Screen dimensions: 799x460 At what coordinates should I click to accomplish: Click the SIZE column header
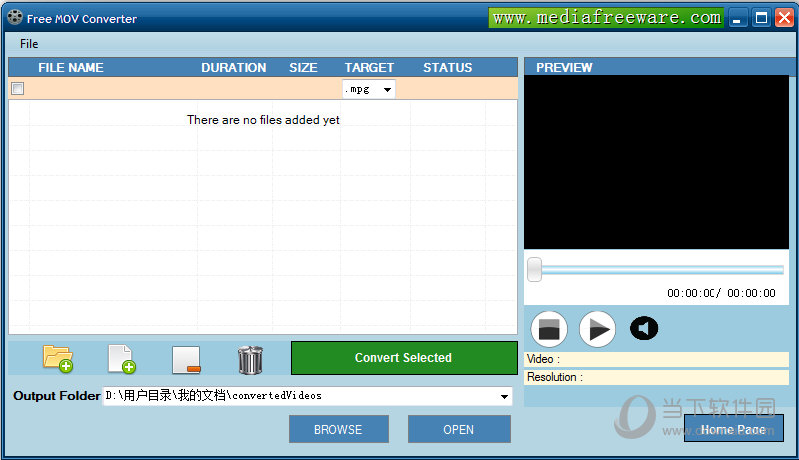click(x=303, y=68)
